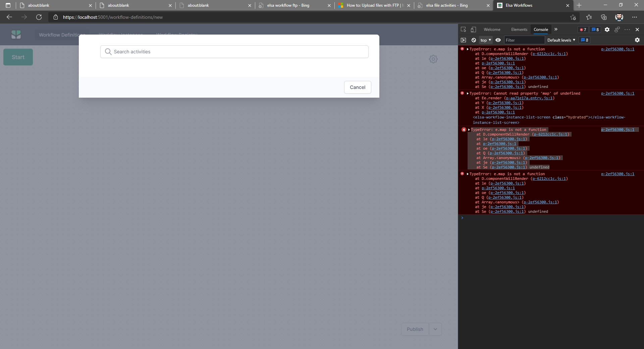Open the top JavaScript context dropdown

click(486, 40)
